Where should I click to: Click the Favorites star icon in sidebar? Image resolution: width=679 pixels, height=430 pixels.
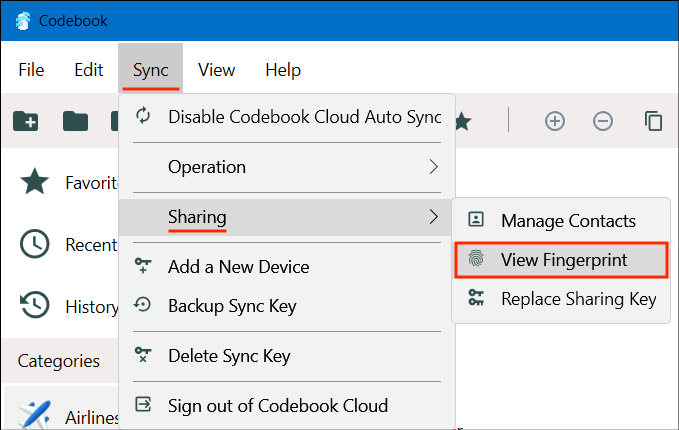coord(35,181)
